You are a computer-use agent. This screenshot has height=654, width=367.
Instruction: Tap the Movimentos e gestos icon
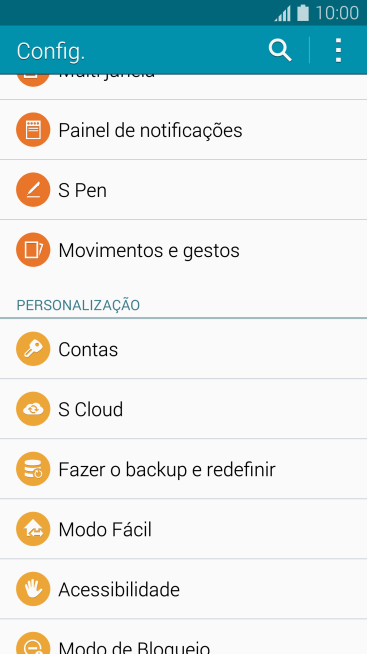33,250
